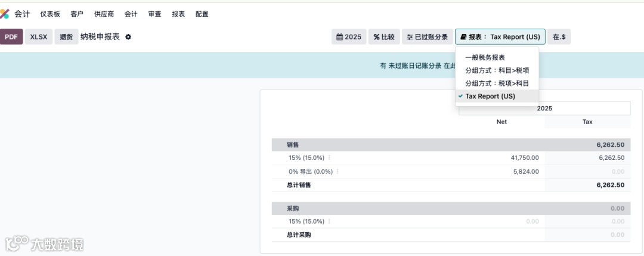Open the 比较 comparison dropdown
Screen dimensions: 644x256
(384, 37)
